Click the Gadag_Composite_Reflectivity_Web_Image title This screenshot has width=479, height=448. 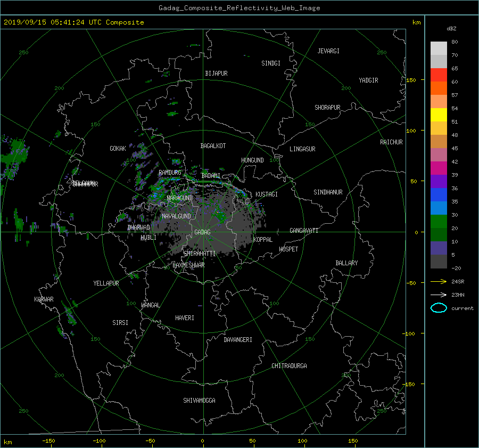(239, 8)
